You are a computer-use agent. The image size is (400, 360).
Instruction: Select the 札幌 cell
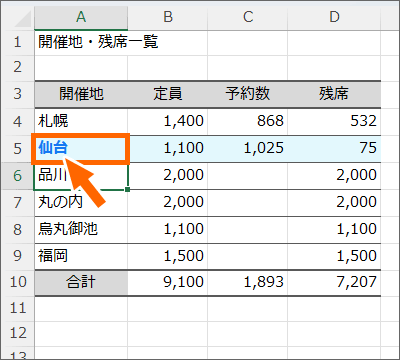point(81,121)
